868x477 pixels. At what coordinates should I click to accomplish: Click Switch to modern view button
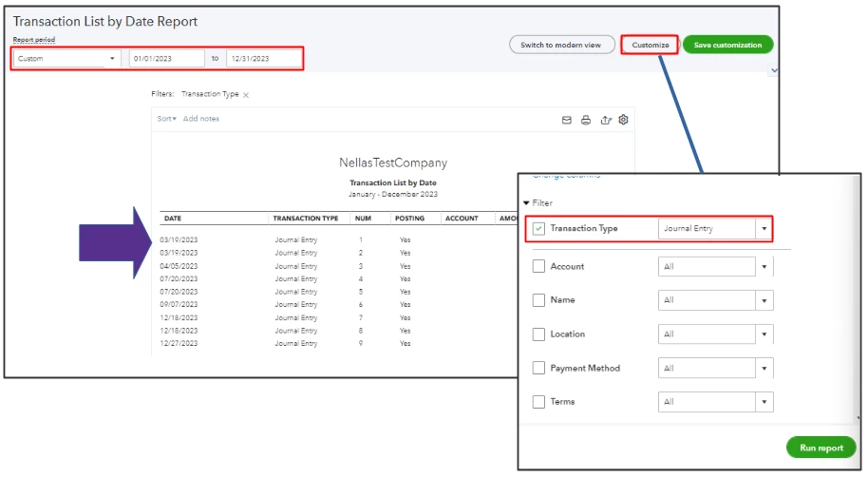(x=561, y=45)
